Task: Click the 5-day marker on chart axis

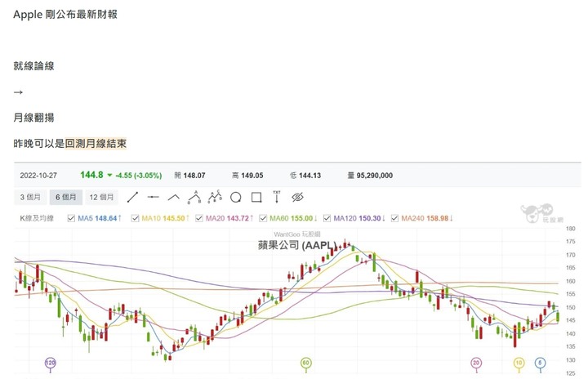Action: point(541,363)
